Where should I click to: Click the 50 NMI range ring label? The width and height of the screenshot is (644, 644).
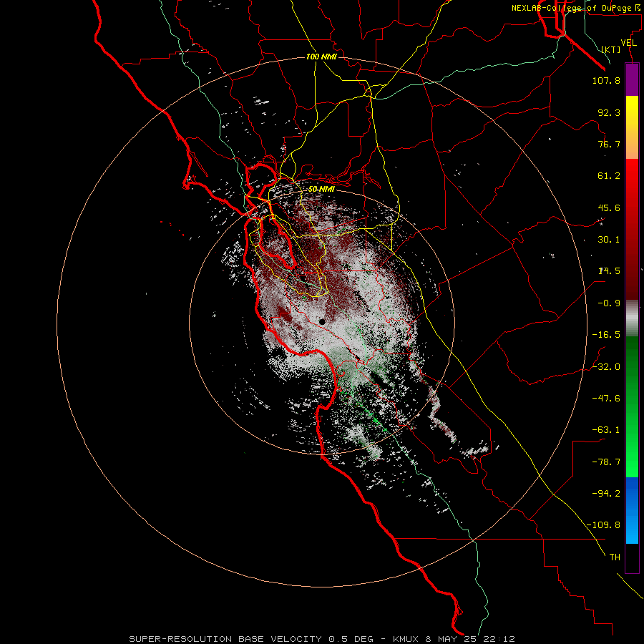coord(321,190)
